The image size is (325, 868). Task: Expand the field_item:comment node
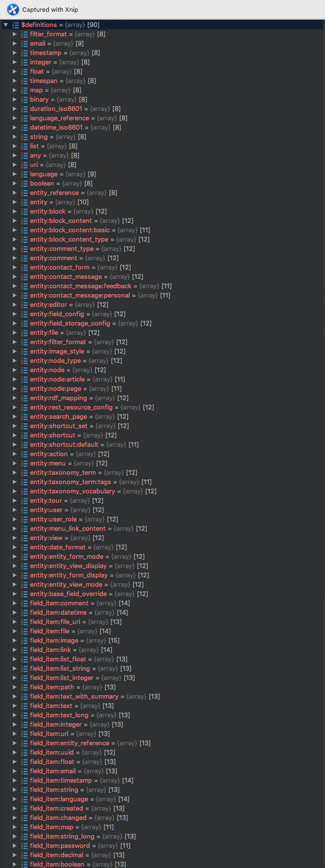[x=14, y=603]
